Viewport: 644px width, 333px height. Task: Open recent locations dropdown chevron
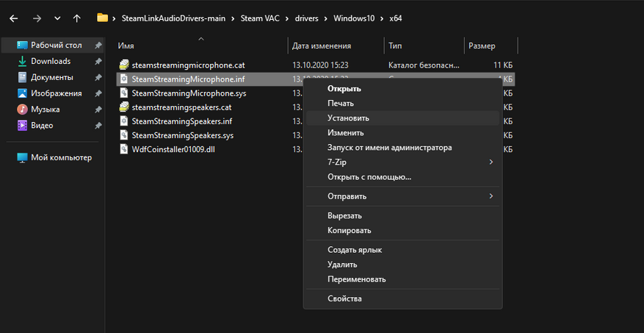[57, 18]
